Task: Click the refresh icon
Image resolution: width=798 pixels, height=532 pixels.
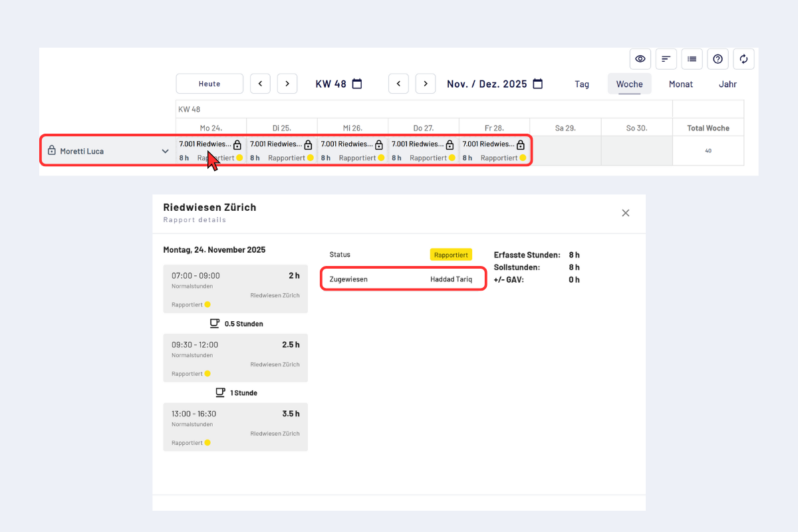Action: click(x=743, y=59)
